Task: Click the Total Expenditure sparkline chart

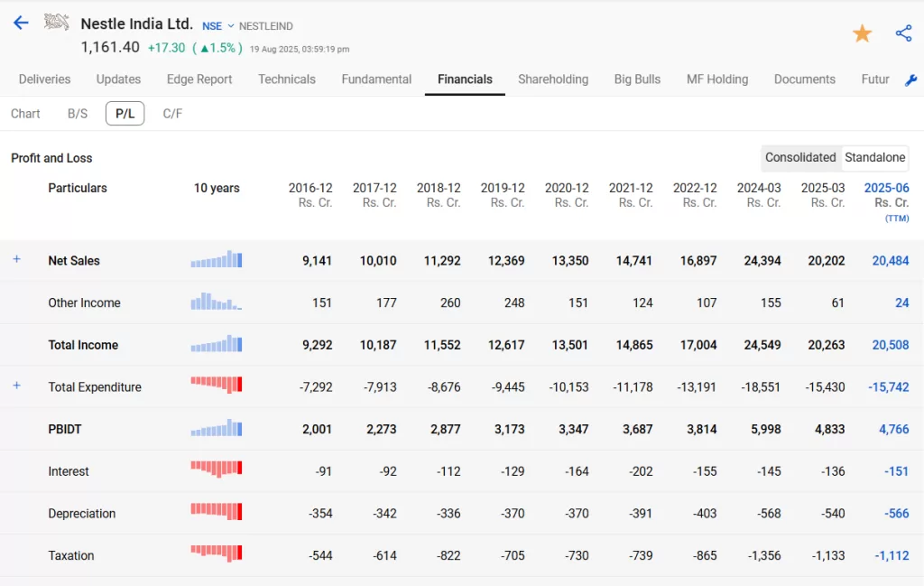Action: click(x=217, y=385)
